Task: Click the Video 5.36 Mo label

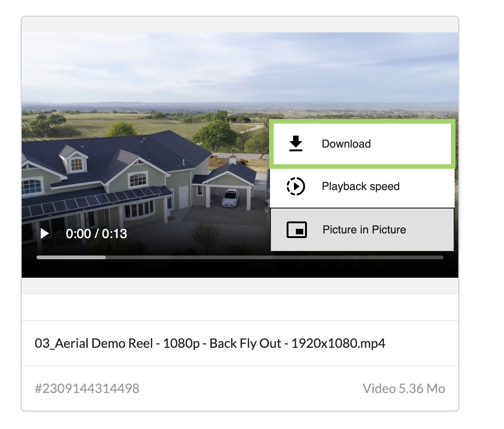Action: (x=403, y=388)
